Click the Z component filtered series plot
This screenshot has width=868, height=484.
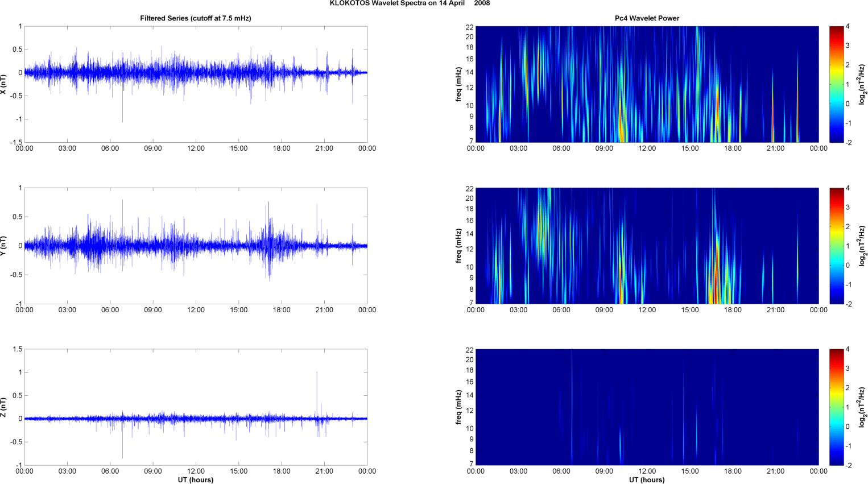point(196,407)
